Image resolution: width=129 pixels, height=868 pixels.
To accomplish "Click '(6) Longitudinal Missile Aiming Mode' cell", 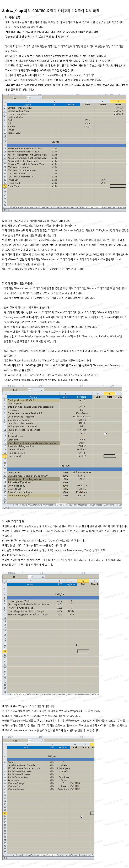I will (30, 604).
